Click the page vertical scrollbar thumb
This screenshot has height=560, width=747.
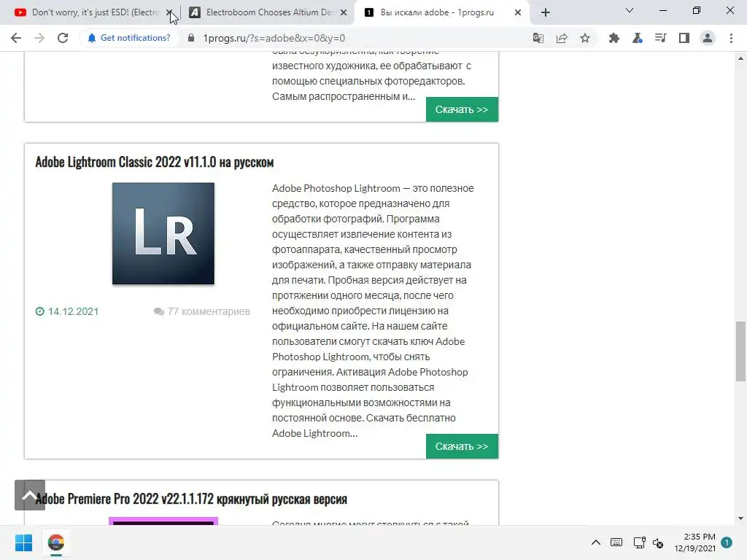(x=740, y=351)
